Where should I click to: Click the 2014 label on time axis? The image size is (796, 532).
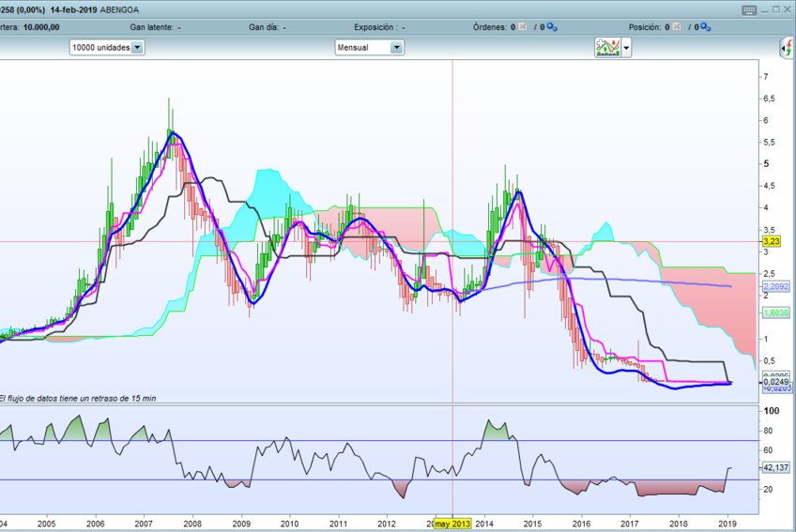(x=484, y=524)
